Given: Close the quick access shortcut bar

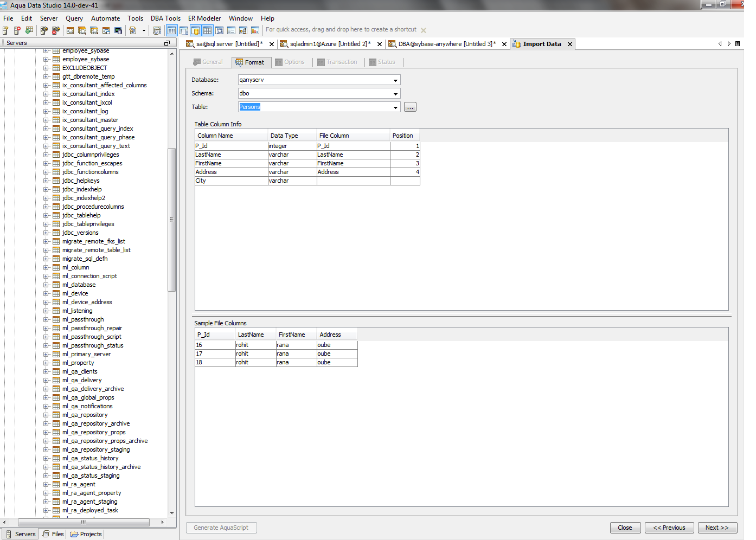Looking at the screenshot, I should (x=424, y=30).
